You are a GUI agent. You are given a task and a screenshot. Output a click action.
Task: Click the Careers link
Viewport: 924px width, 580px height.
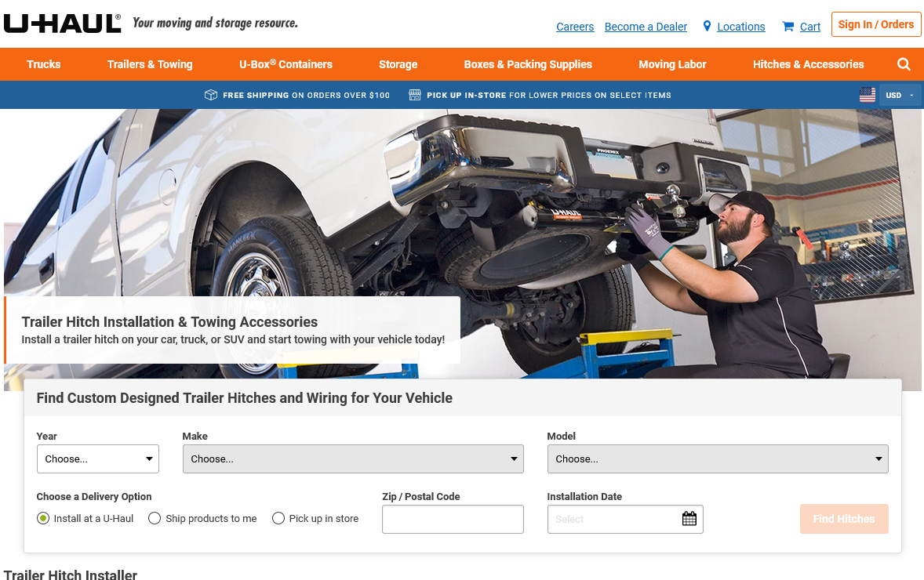575,27
